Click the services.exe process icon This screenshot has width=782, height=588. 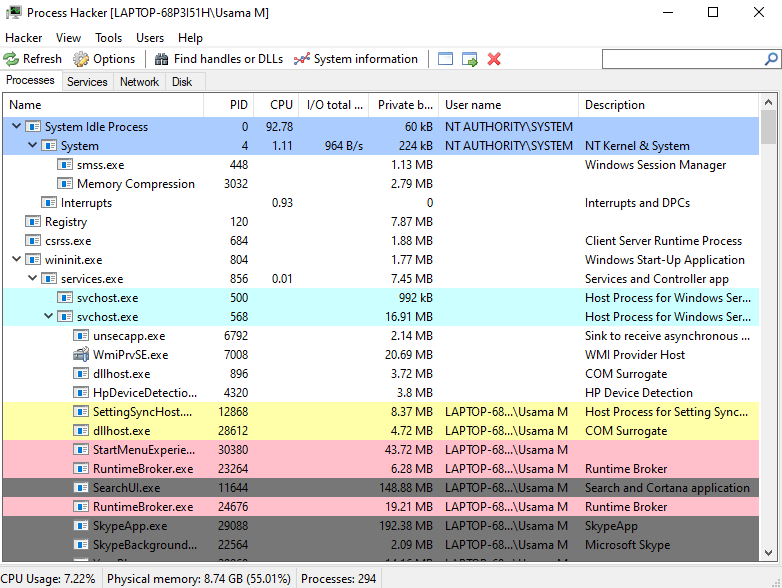49,278
